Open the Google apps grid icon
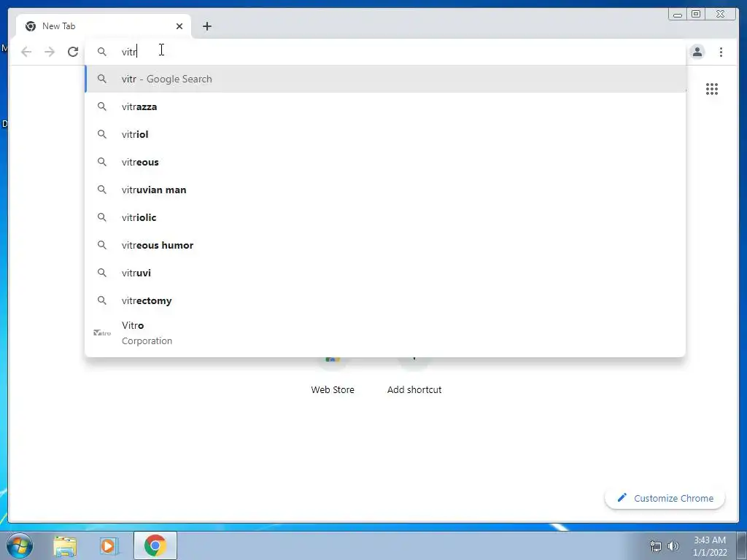The height and width of the screenshot is (560, 747). (x=712, y=89)
